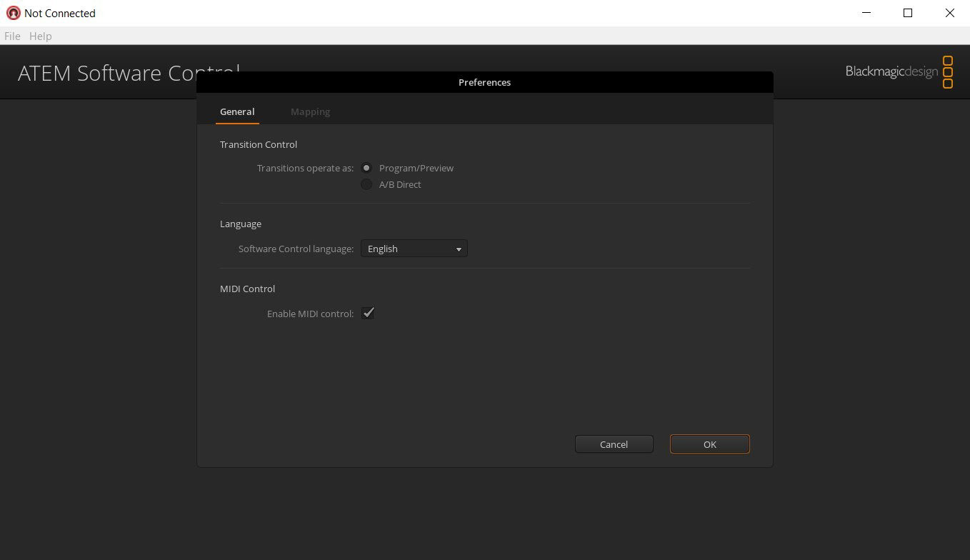Switch to the Mapping tab
The height and width of the screenshot is (560, 970).
310,111
